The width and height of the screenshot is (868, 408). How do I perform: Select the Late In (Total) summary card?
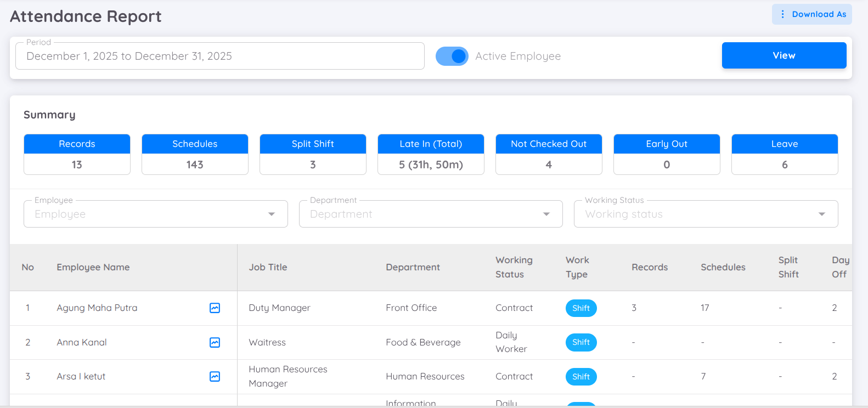click(431, 154)
